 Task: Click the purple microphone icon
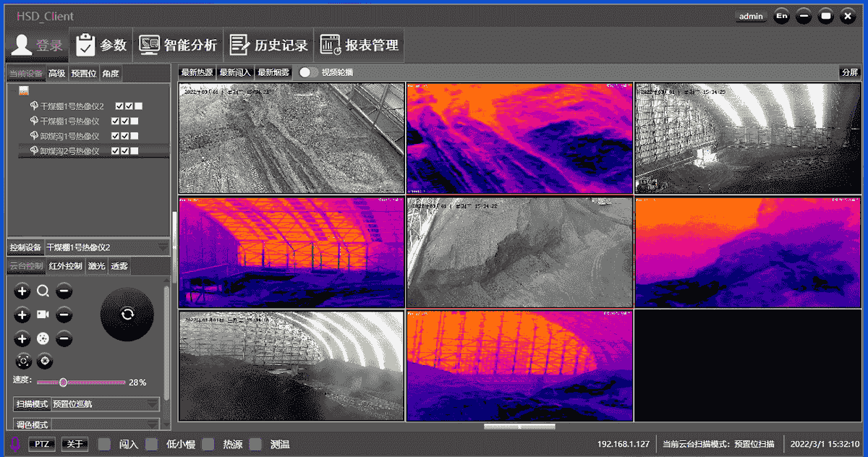pos(15,443)
